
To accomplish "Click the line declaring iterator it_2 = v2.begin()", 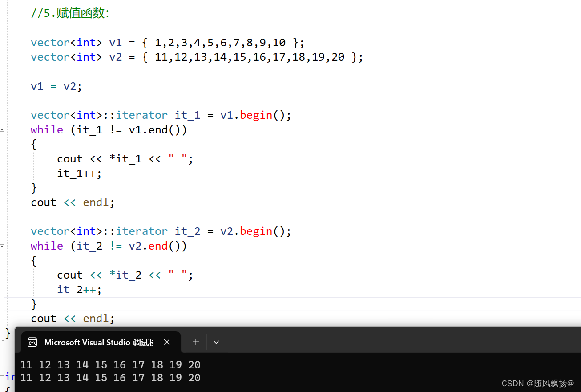I will coord(161,231).
